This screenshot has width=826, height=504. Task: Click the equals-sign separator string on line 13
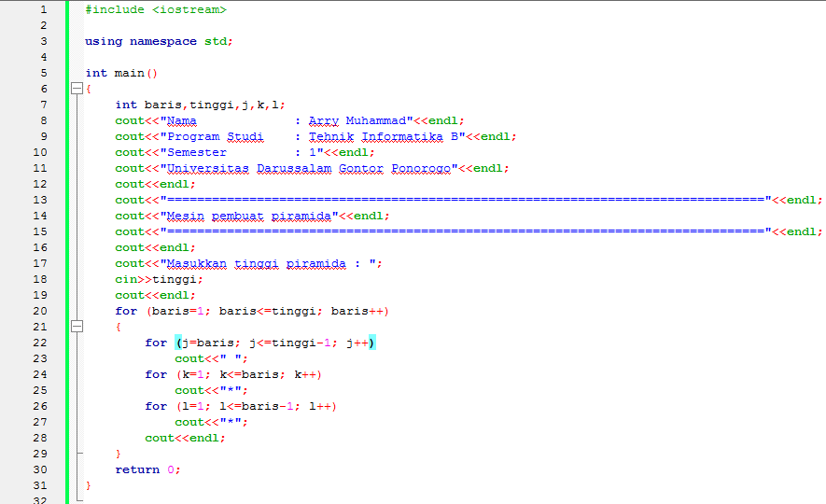tap(466, 200)
